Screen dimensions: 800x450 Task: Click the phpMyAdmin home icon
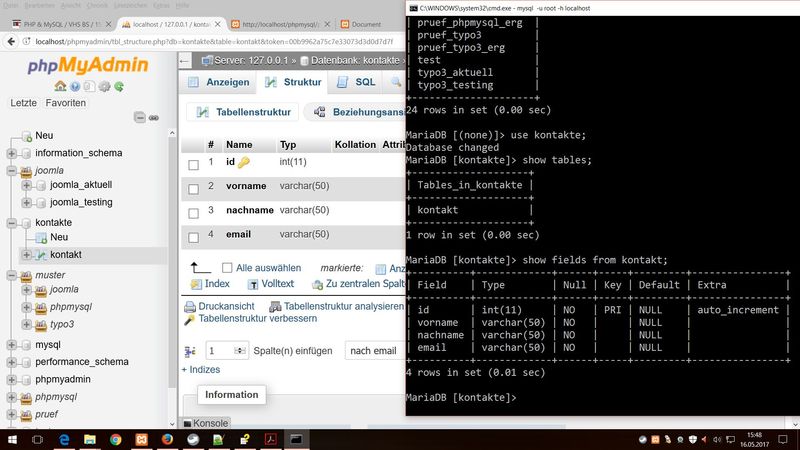(x=60, y=86)
